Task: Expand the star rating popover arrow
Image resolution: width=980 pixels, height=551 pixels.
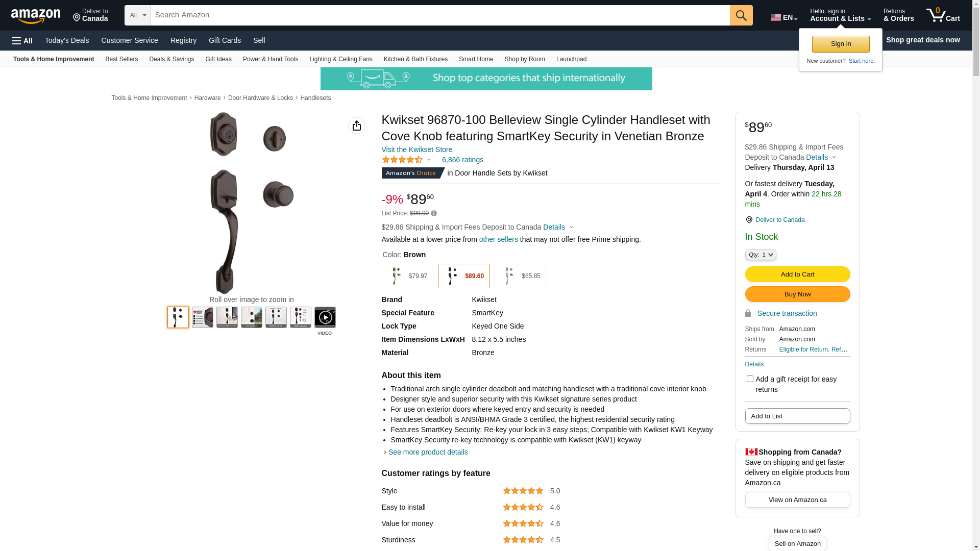Action: pos(429,160)
